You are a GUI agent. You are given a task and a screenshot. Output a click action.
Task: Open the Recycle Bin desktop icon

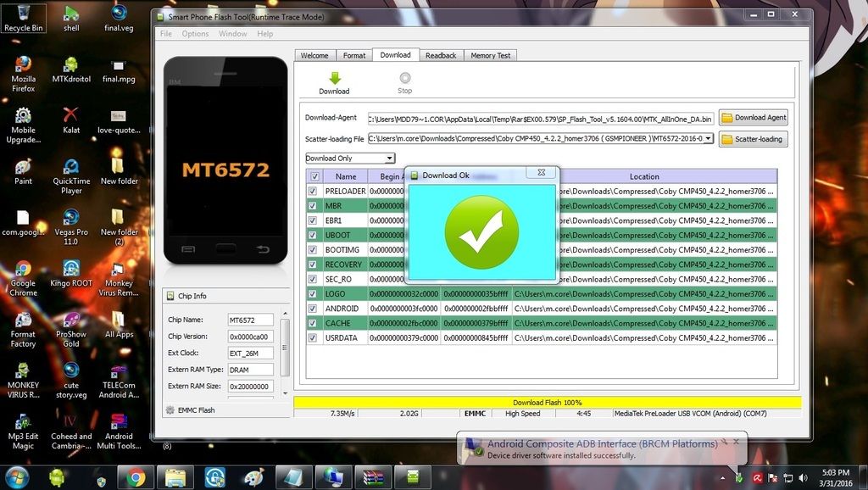(x=23, y=18)
